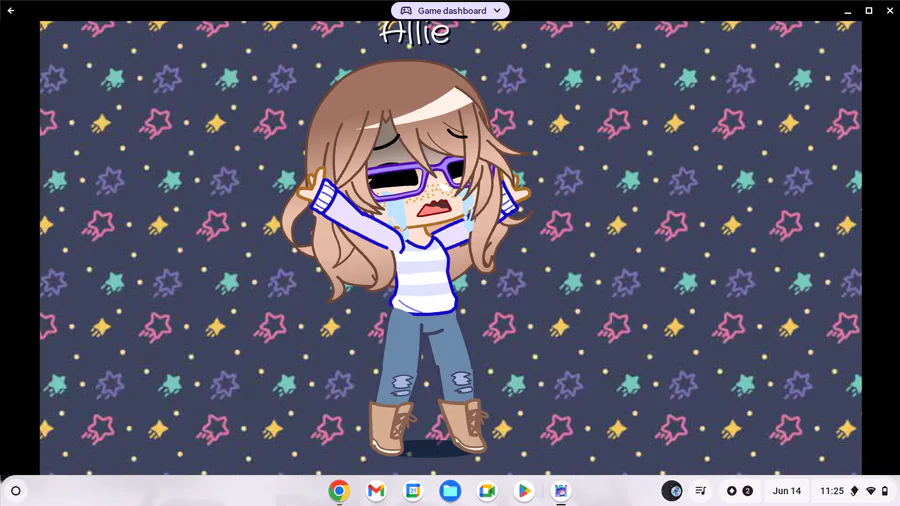The image size is (900, 506).
Task: Minimize the game window
Action: 848,11
